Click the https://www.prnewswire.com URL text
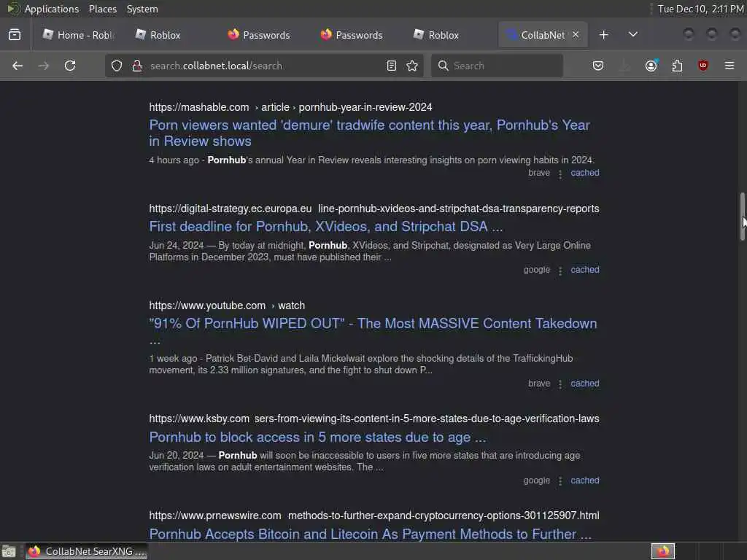 (215, 516)
